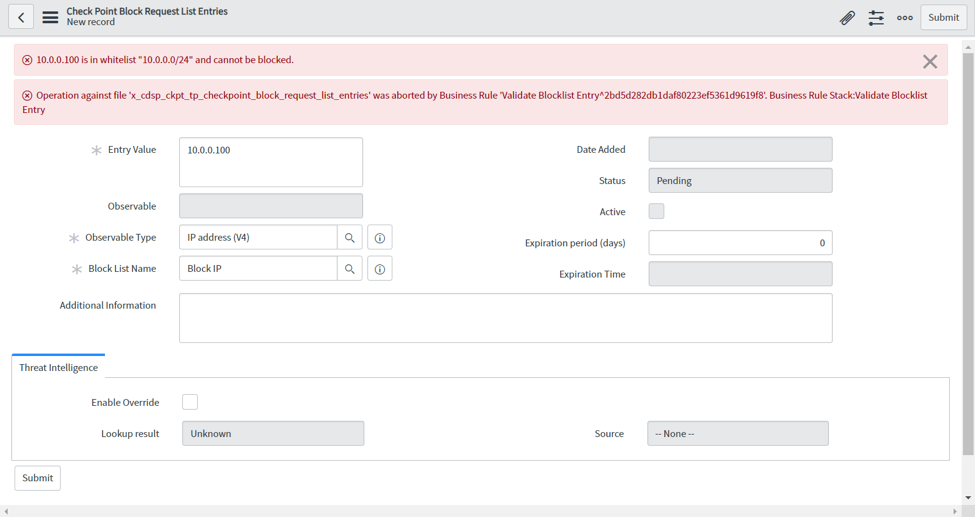Click the Entry Value text area
This screenshot has width=975, height=517.
tap(271, 162)
